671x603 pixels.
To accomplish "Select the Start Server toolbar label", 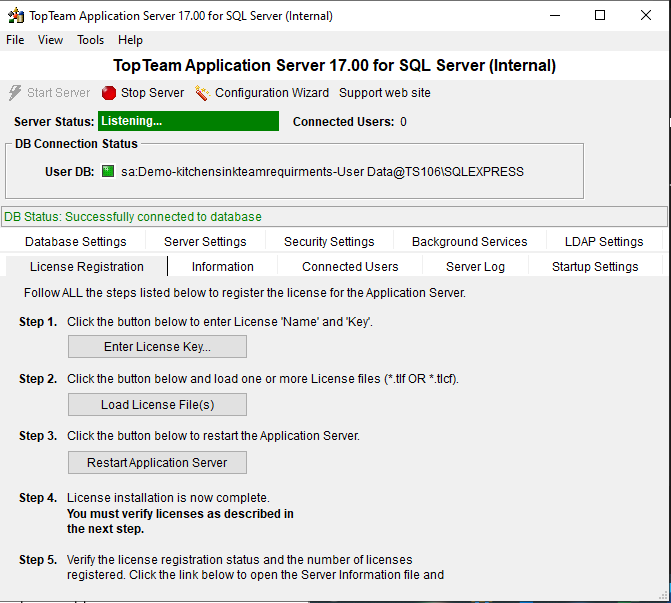I will (59, 92).
